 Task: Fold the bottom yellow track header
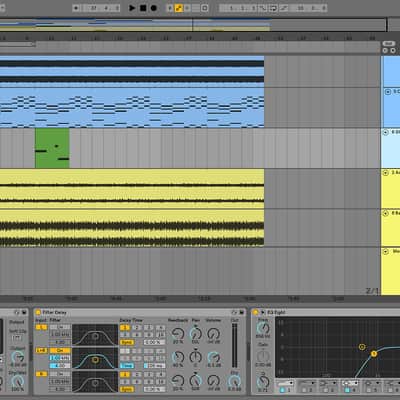[x=386, y=251]
